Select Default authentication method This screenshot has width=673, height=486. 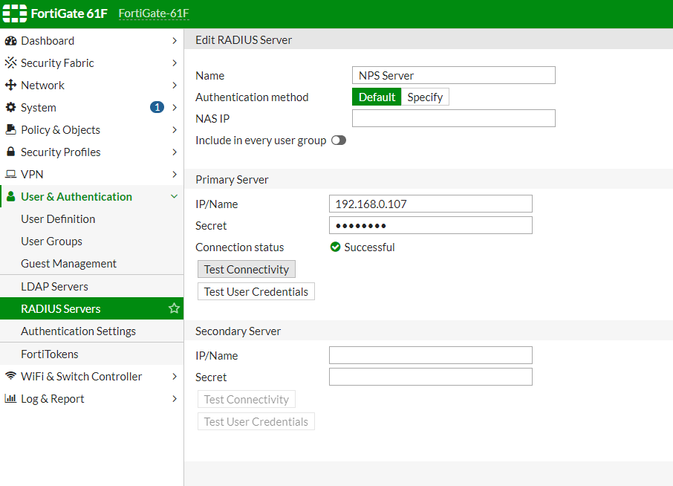pyautogui.click(x=376, y=97)
